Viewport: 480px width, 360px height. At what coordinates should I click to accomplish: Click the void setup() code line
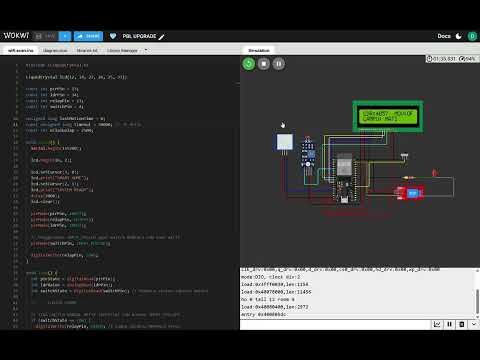click(42, 142)
